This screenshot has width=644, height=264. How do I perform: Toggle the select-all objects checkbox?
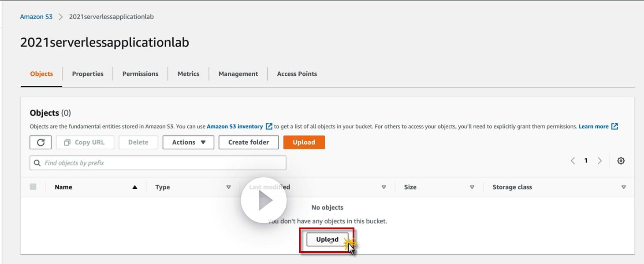click(33, 187)
